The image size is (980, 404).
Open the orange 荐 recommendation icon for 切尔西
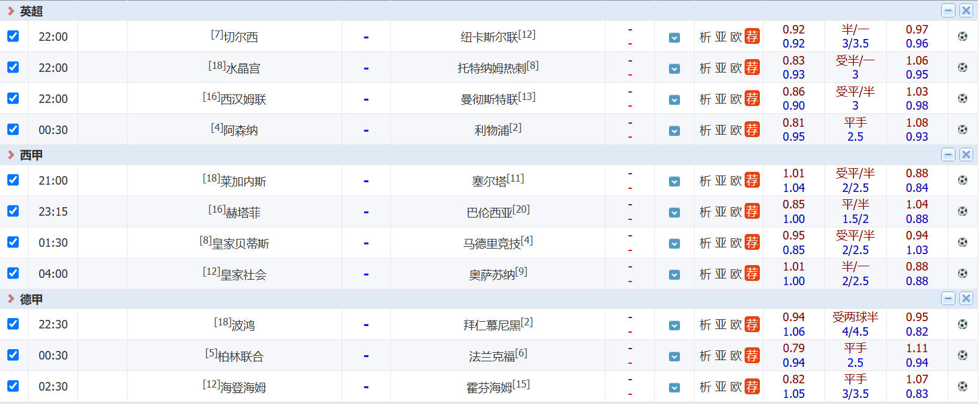pos(752,37)
